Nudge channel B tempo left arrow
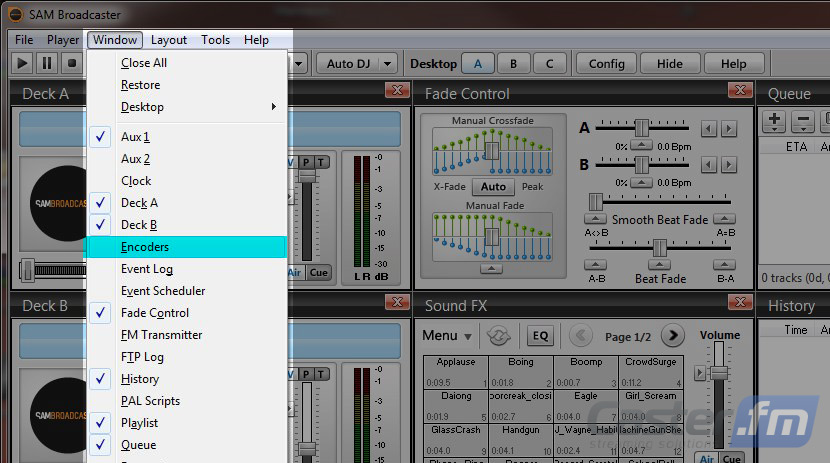This screenshot has height=463, width=830. click(709, 165)
